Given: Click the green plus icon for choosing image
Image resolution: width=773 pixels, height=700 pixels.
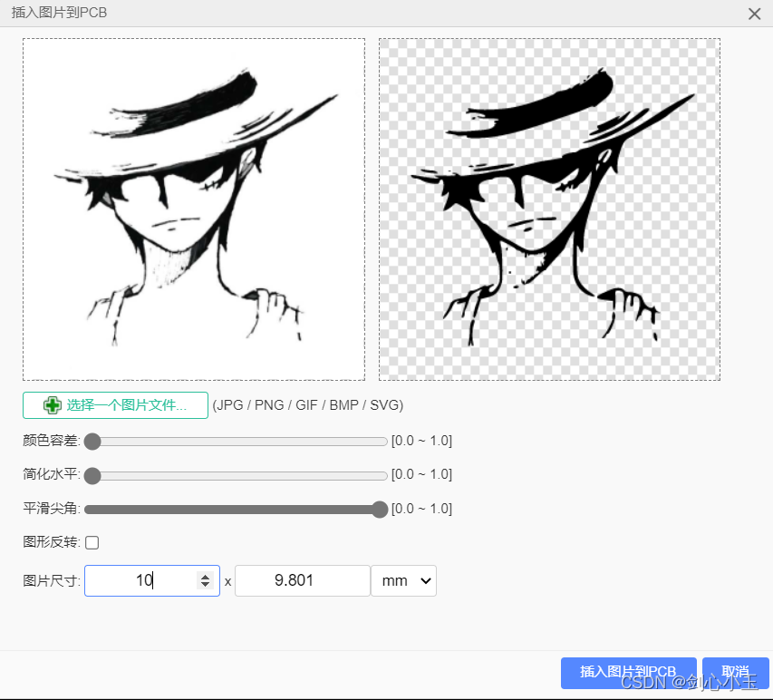Looking at the screenshot, I should (53, 405).
